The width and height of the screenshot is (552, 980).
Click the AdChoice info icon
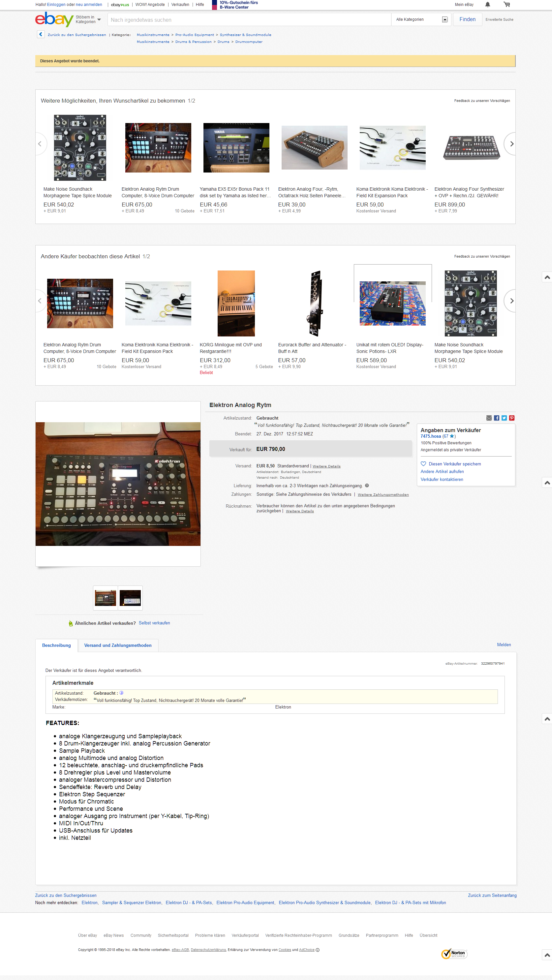pyautogui.click(x=318, y=950)
